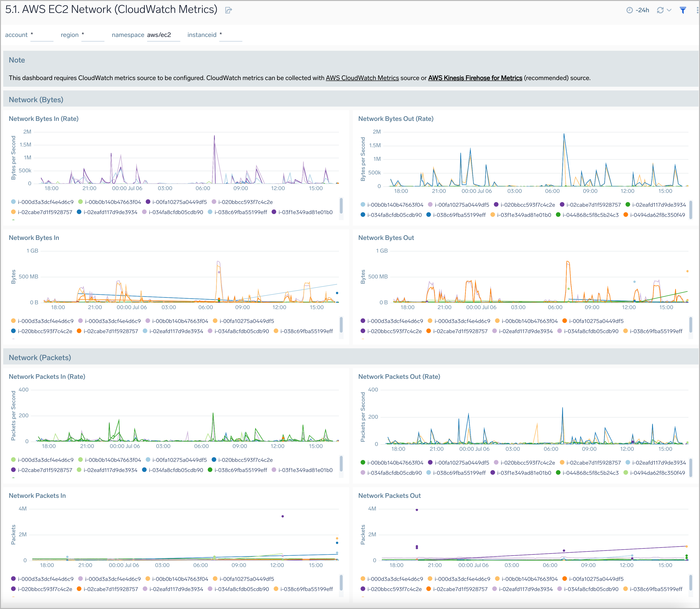Screen dimensions: 700x609
Task: Click the 1 GB axis label in Network Bytes In
Action: click(x=32, y=251)
